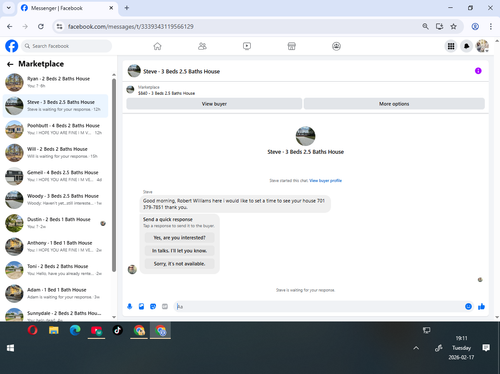Viewport: 500px width, 374px height.
Task: Open the GIF picker icon
Action: [x=165, y=306]
